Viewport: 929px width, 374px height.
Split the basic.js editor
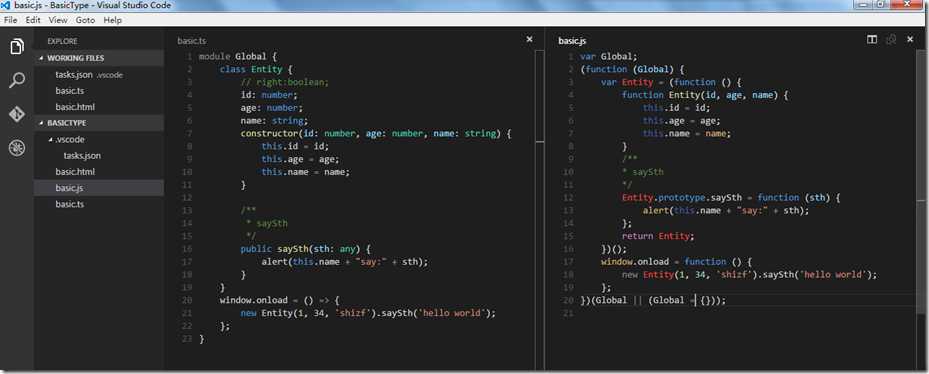pos(872,39)
